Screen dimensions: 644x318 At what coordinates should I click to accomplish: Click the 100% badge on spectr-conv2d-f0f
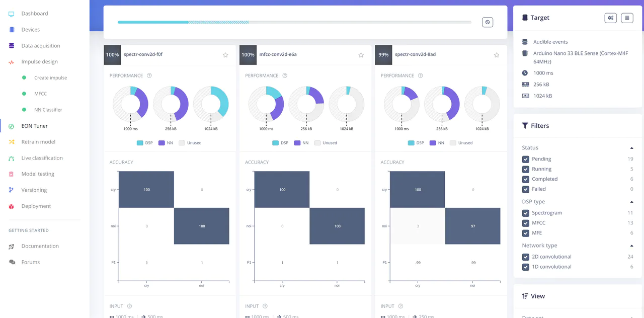click(x=113, y=55)
